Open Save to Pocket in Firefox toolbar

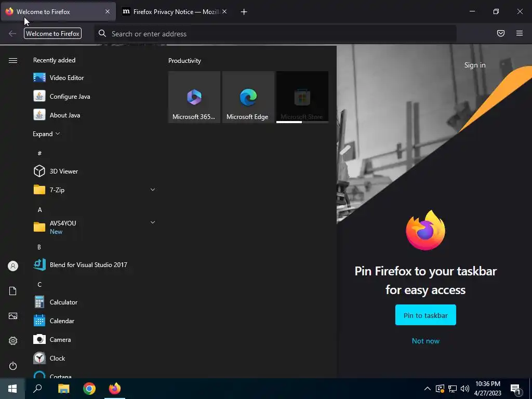500,33
